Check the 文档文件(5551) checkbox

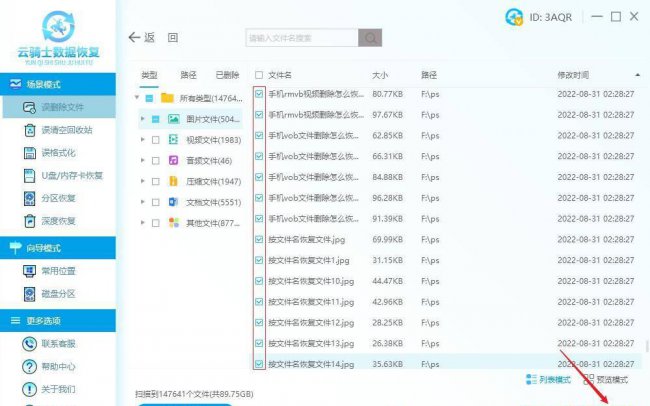155,202
